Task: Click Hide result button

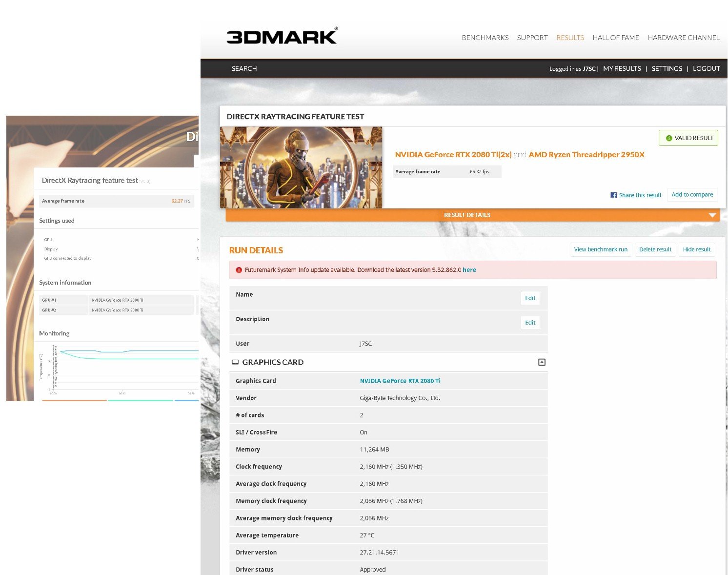Action: pos(697,249)
